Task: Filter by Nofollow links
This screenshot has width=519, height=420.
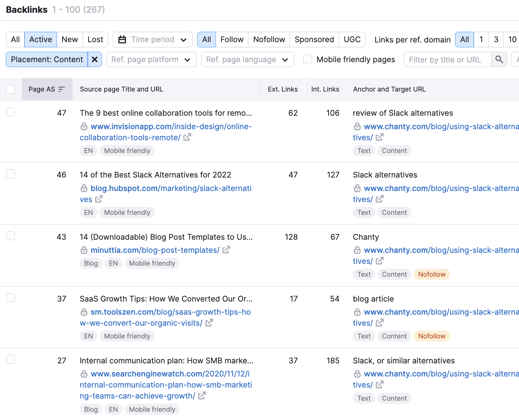Action: [x=269, y=39]
